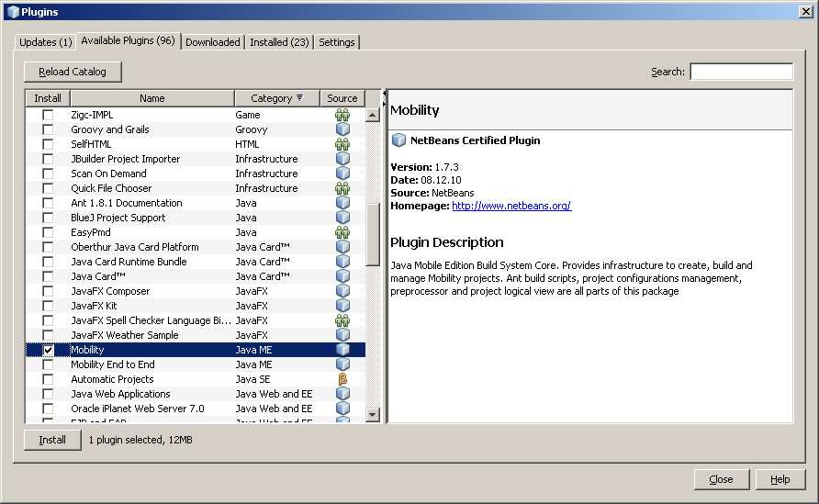
Task: Select the JavaFX Kit plugin name
Action: point(94,306)
